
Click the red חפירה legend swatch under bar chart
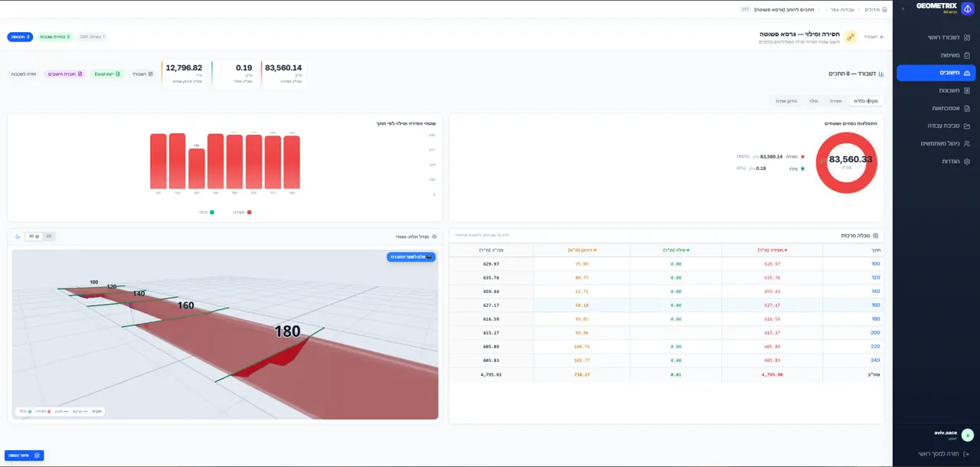coord(249,212)
